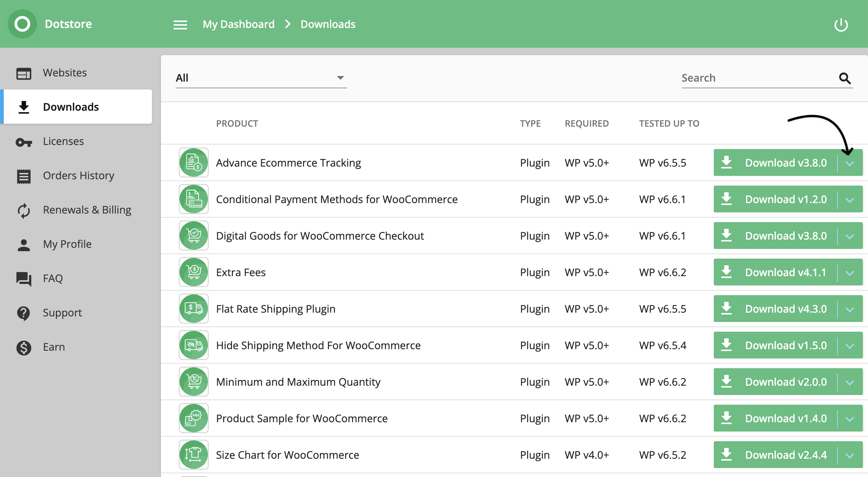This screenshot has width=868, height=477.
Task: Click the TYPE column header
Action: click(x=530, y=123)
